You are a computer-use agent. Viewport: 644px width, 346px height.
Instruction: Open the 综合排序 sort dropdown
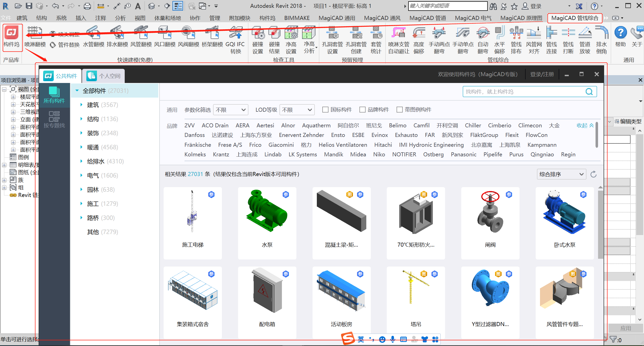561,174
